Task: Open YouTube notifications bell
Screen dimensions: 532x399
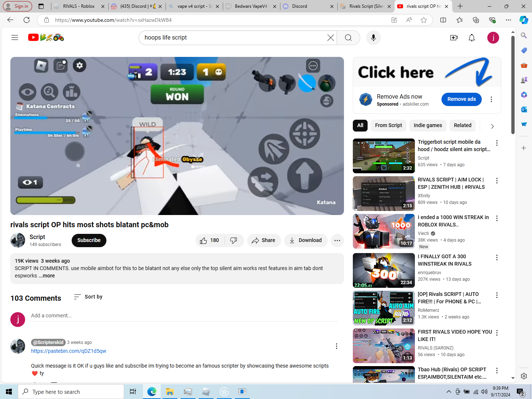Action: (472, 38)
